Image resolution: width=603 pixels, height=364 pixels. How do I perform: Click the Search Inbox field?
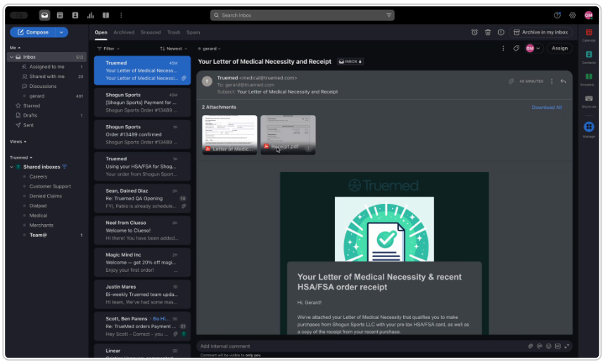[303, 15]
